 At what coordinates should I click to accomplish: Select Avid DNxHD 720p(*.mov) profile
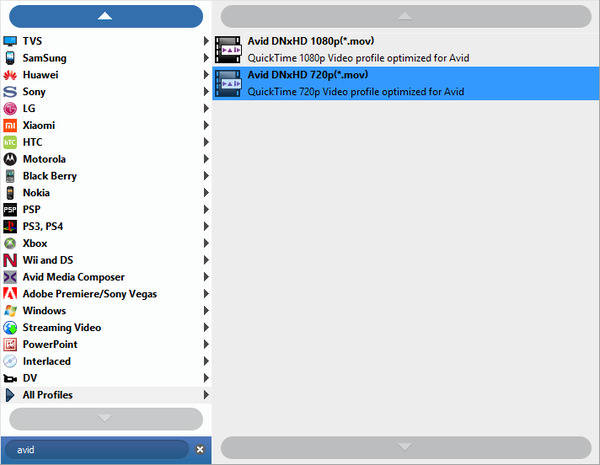tap(406, 83)
